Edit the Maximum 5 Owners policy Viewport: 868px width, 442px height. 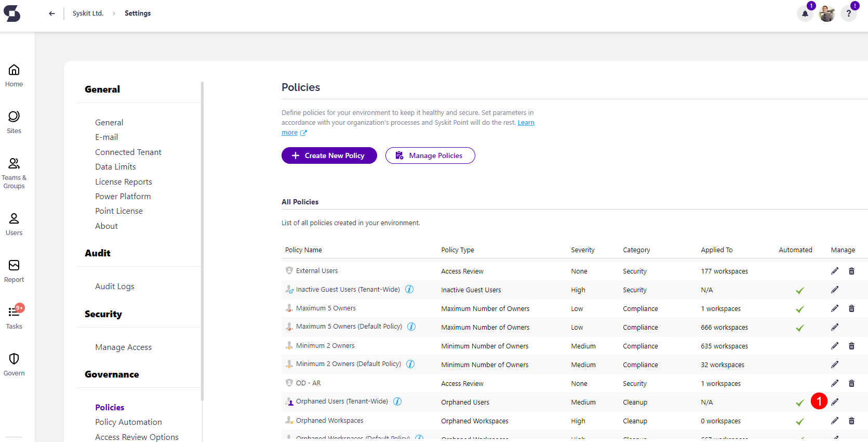[835, 308]
